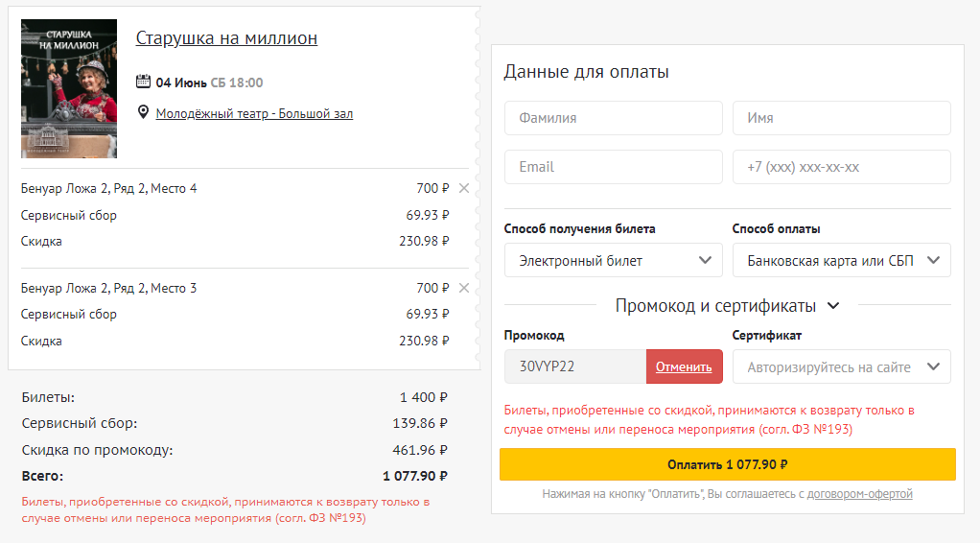Click the phone number field
Screen dimensions: 980x543
[x=841, y=167]
